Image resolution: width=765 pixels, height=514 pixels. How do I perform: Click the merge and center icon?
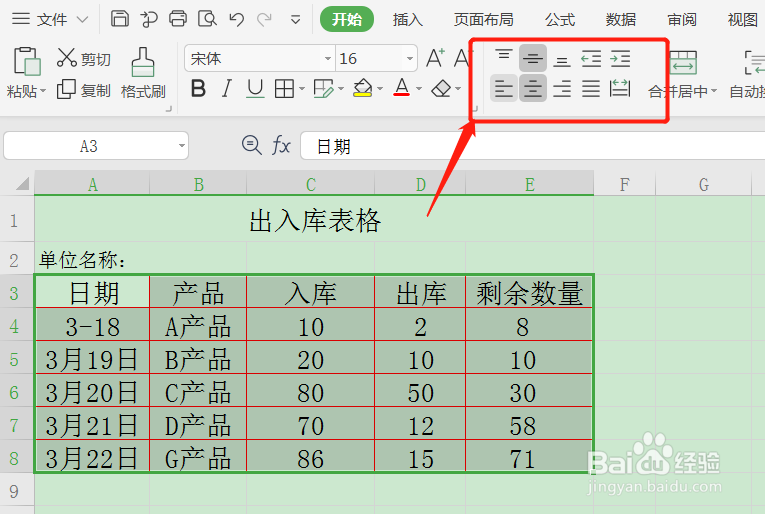tap(683, 62)
